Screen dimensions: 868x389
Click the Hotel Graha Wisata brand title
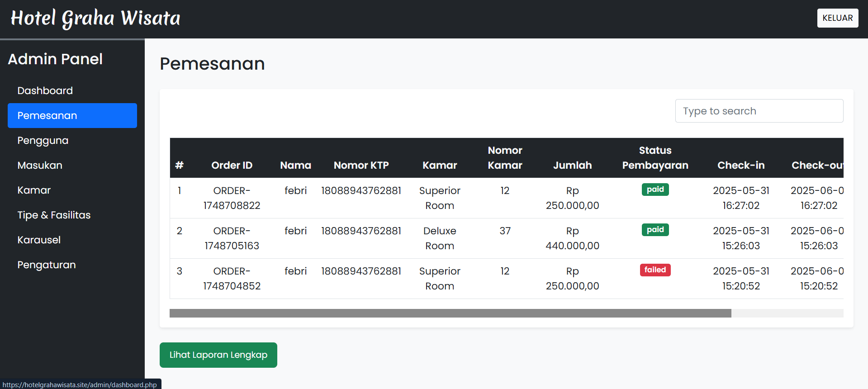point(95,19)
